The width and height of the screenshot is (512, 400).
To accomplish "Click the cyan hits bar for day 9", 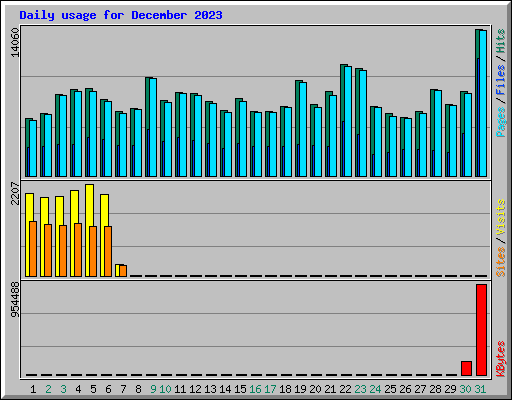I will (153, 127).
